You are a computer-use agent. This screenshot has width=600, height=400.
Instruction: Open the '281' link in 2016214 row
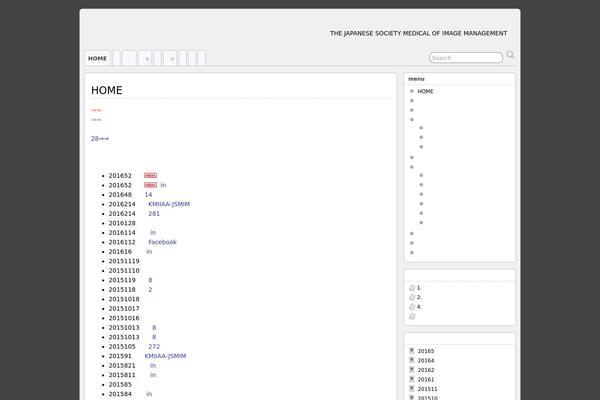[154, 214]
